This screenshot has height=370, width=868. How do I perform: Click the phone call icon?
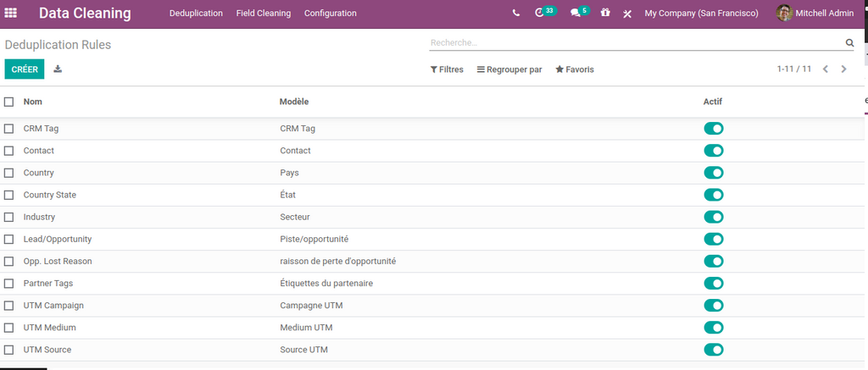pyautogui.click(x=516, y=14)
